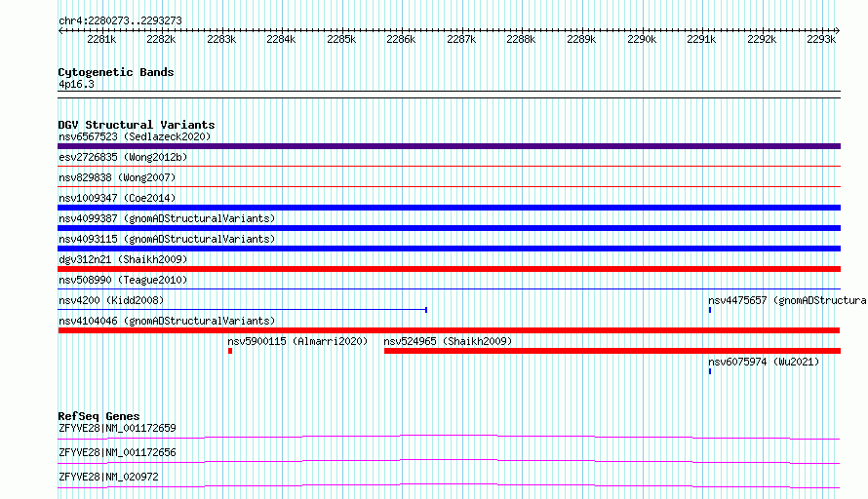Select the small red nsv5900115 marker
Viewport: 868px width, 499px height.
[x=230, y=351]
